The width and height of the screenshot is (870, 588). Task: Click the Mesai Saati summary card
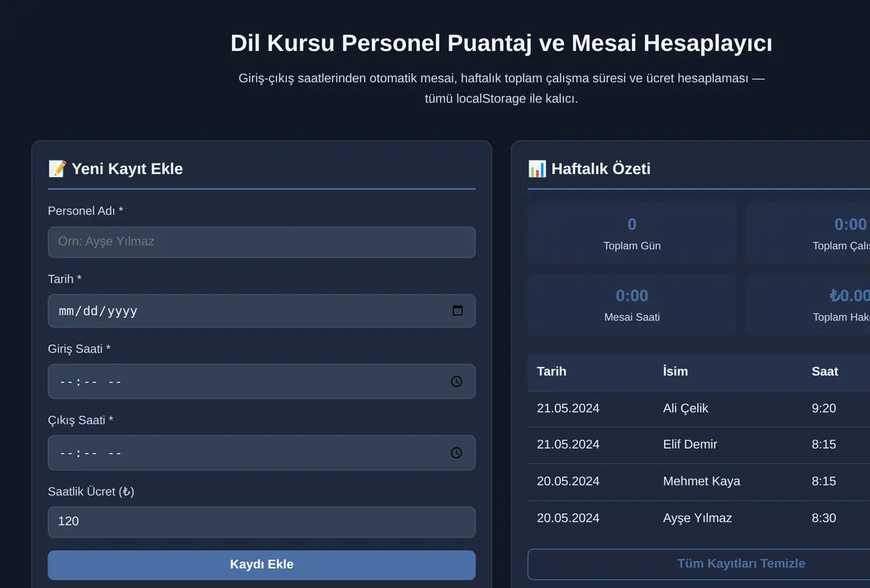pyautogui.click(x=632, y=305)
